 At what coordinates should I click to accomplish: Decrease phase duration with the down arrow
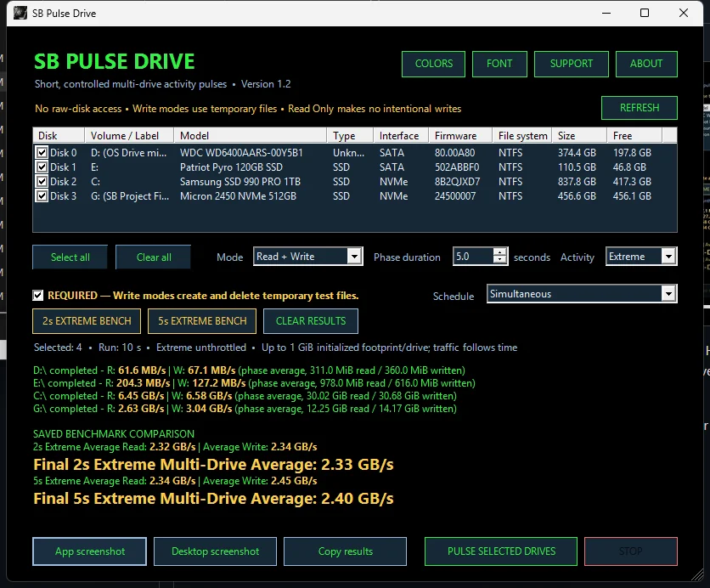pyautogui.click(x=499, y=260)
